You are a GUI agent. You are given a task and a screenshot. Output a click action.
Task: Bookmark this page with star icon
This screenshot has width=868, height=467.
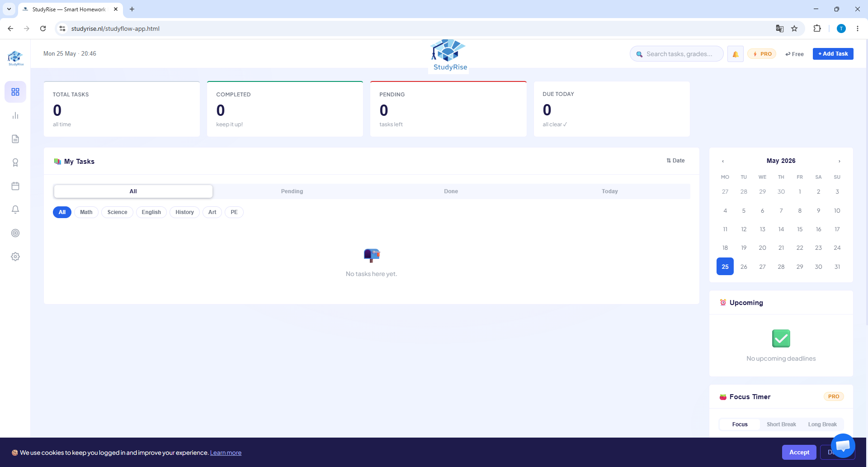(x=794, y=29)
